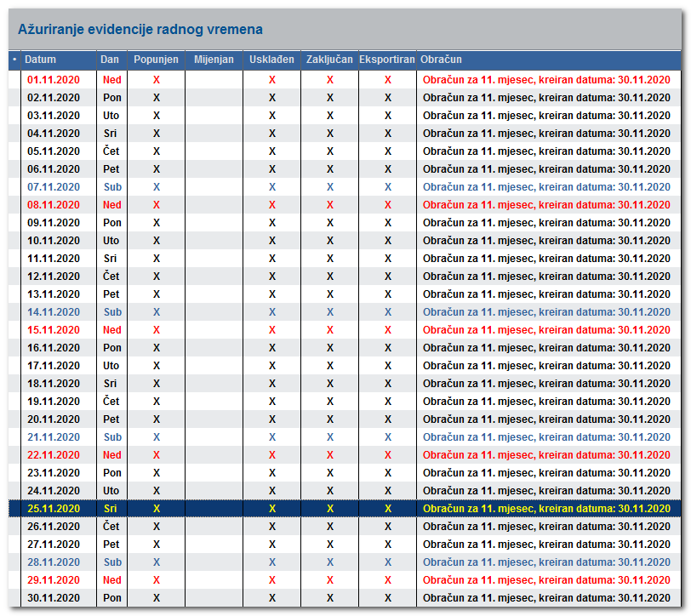Image resolution: width=691 pixels, height=616 pixels.
Task: Click the 16.11.2020 date cell
Action: [x=54, y=348]
